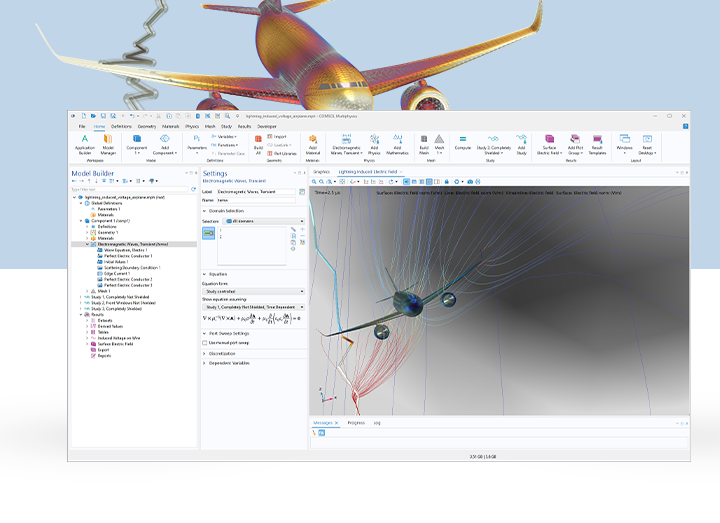720x523 pixels.
Task: Expand the Discretization section
Action: pyautogui.click(x=224, y=353)
